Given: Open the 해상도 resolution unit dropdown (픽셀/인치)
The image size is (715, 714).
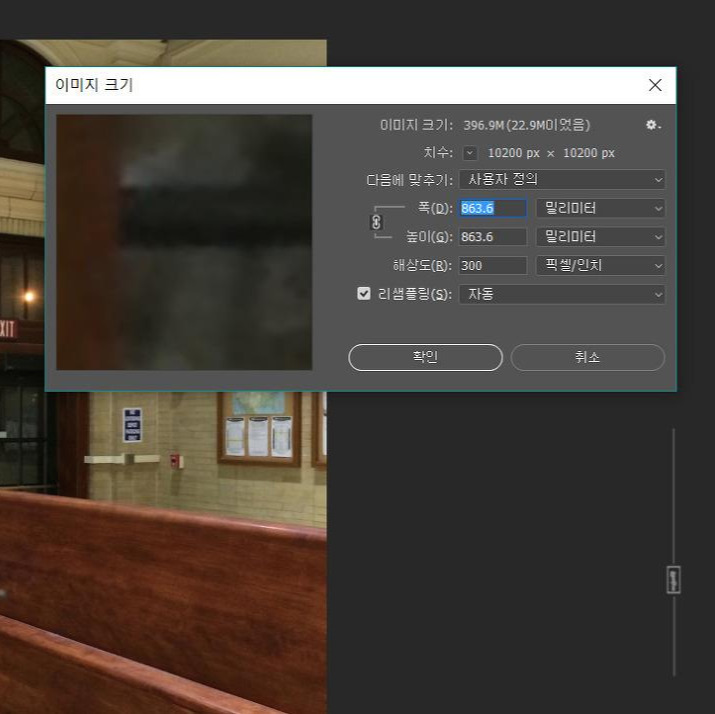Looking at the screenshot, I should [601, 265].
